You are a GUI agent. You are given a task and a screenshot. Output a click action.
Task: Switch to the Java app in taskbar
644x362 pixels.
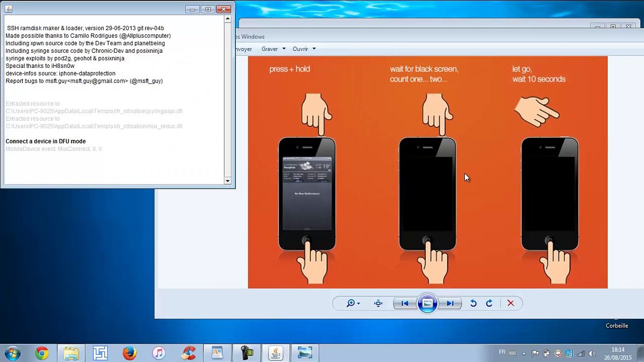275,353
